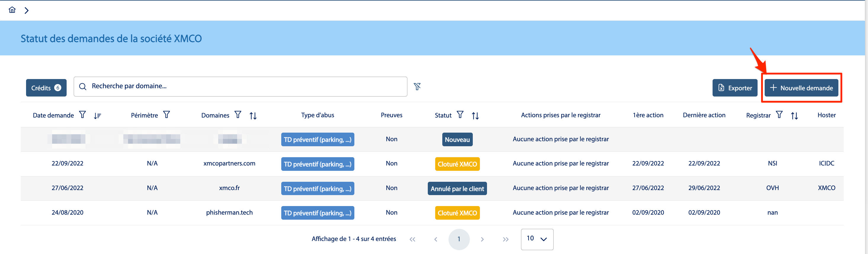
Task: Select page 1 in pagination
Action: click(x=459, y=239)
